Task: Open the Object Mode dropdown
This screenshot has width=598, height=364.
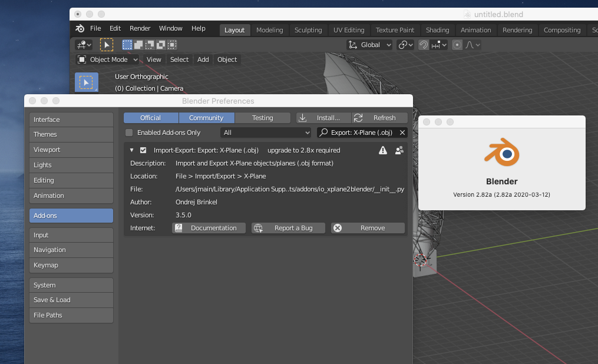Action: pyautogui.click(x=108, y=59)
